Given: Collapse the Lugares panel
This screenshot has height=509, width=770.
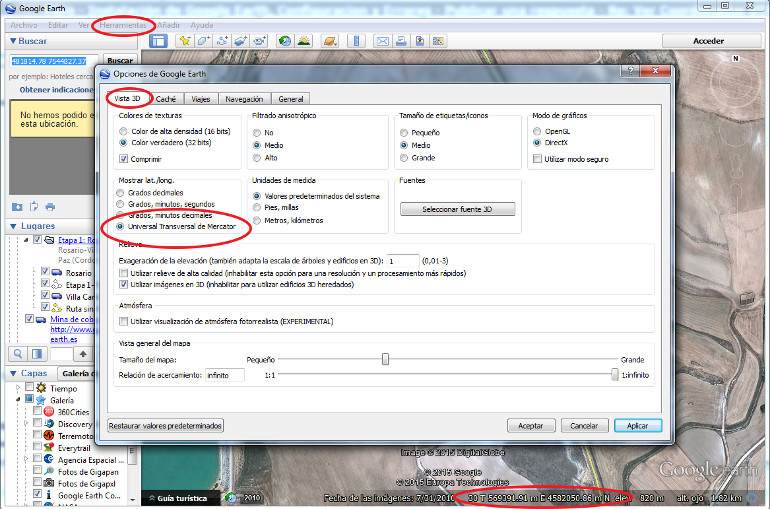Looking at the screenshot, I should pyautogui.click(x=12, y=226).
